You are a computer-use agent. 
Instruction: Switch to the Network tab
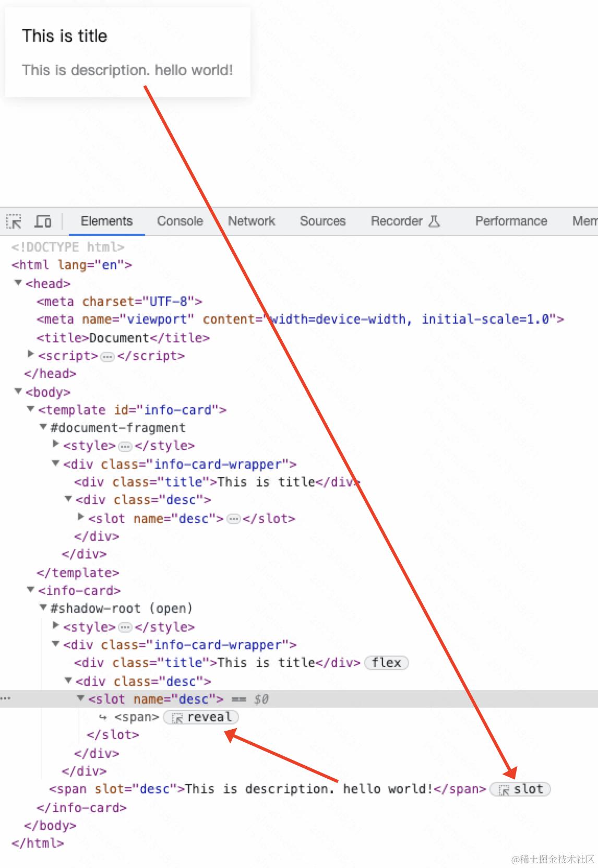[252, 221]
